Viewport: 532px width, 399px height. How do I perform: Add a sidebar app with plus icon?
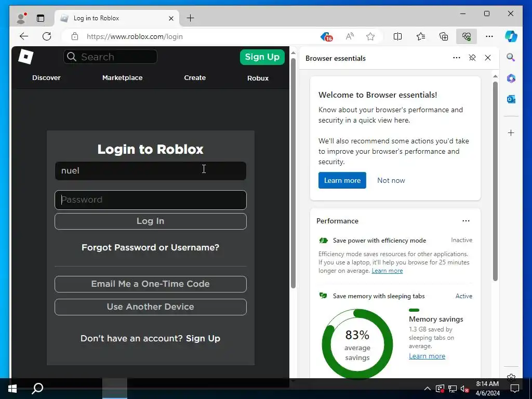(511, 132)
